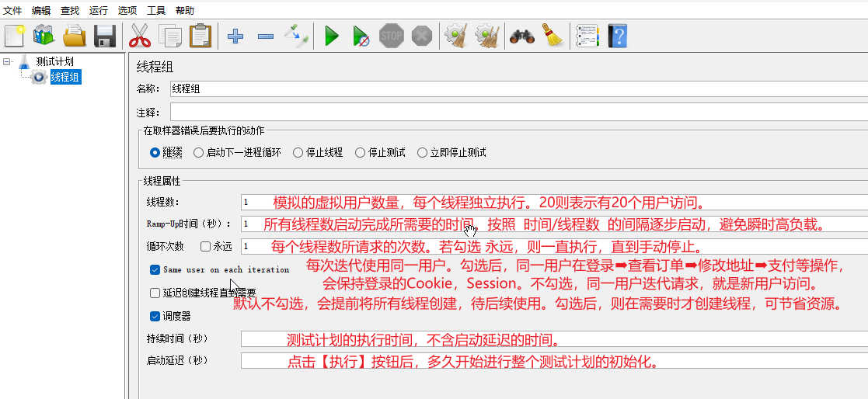Uncheck Same user on each iteration
Viewport: 868px width, 399px height.
155,269
